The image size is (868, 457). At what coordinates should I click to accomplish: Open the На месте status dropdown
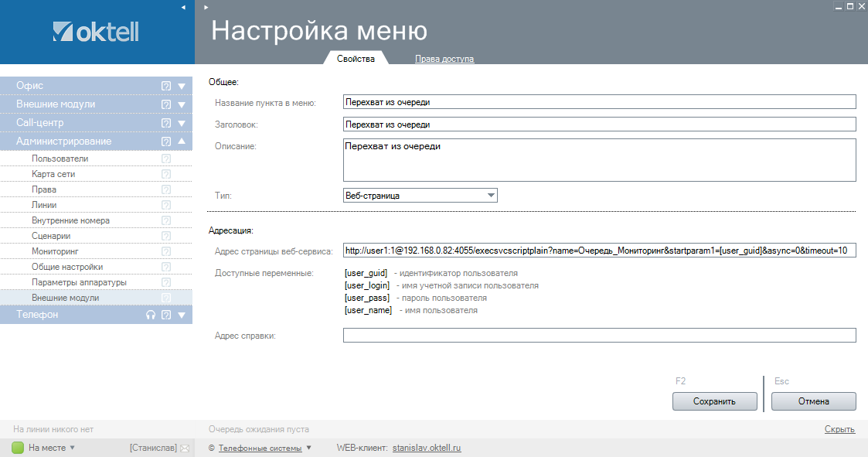click(73, 448)
